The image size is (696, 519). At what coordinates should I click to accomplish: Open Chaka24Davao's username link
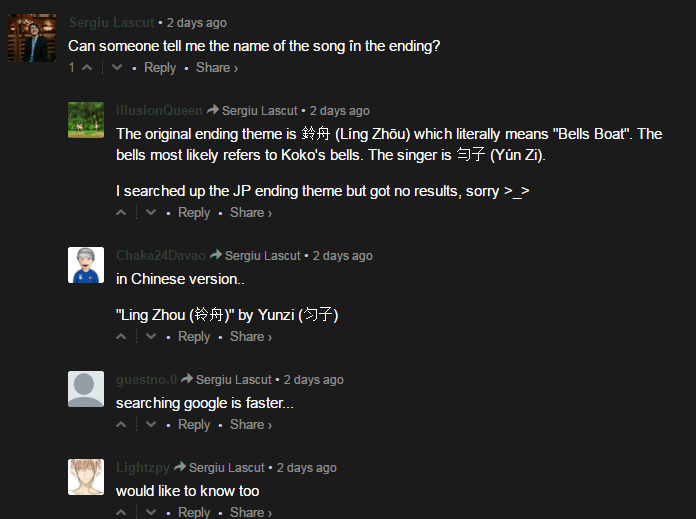point(161,255)
